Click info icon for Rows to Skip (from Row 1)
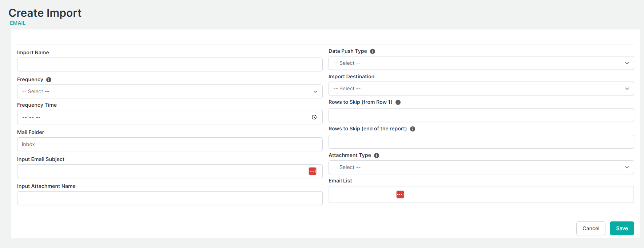The image size is (644, 248). (398, 102)
